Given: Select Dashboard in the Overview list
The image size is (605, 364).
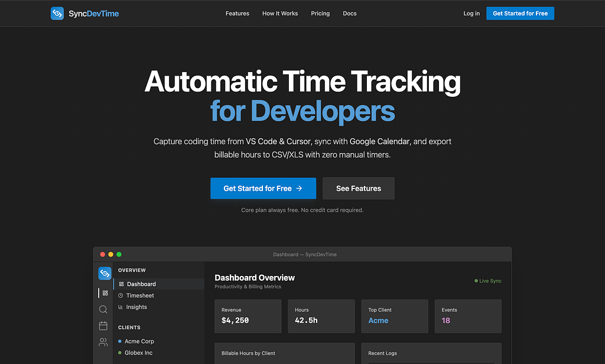Looking at the screenshot, I should click(159, 284).
